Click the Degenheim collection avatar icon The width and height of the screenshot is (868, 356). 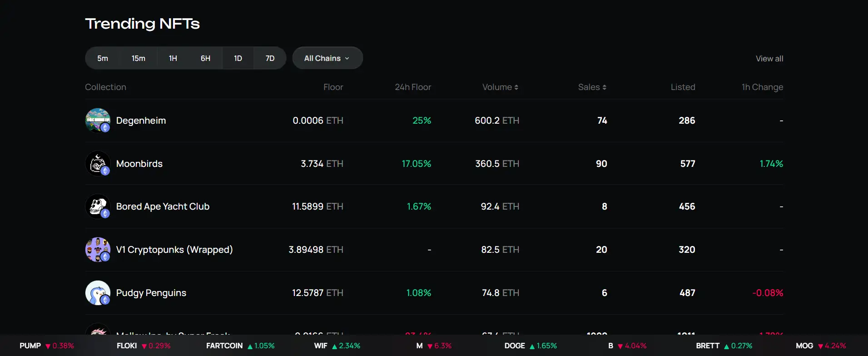[x=98, y=120]
